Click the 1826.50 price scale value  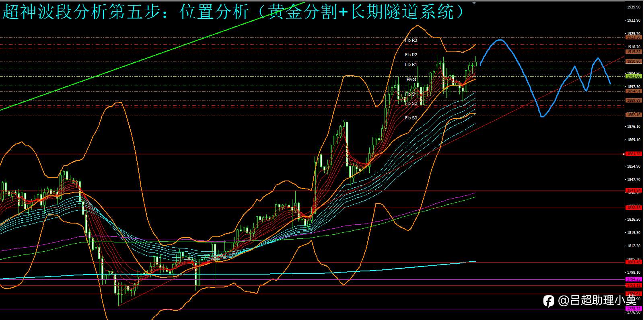[x=634, y=219]
